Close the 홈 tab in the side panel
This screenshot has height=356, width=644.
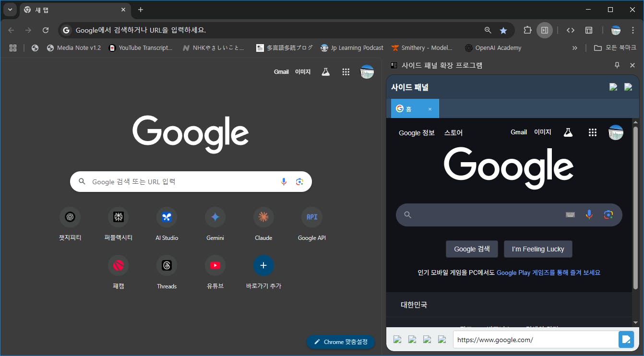point(430,109)
